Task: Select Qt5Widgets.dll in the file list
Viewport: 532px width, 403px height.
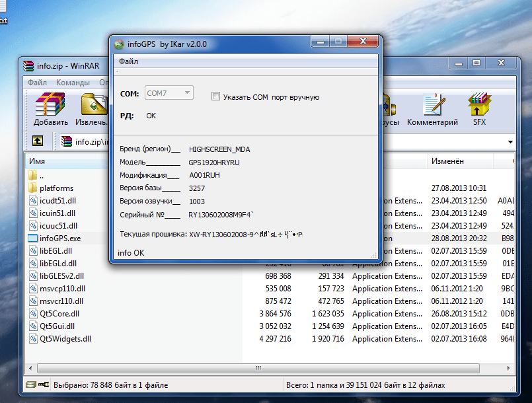Action: pos(65,339)
